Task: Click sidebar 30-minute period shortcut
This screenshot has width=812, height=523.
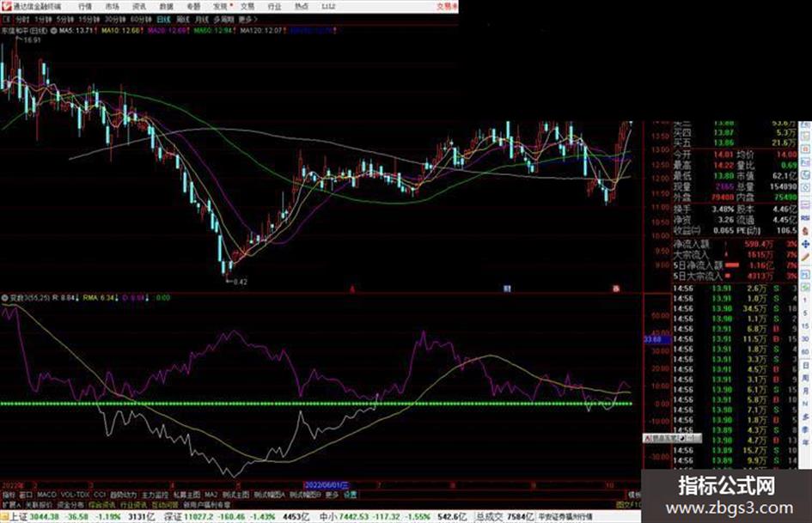Action: tap(805, 339)
